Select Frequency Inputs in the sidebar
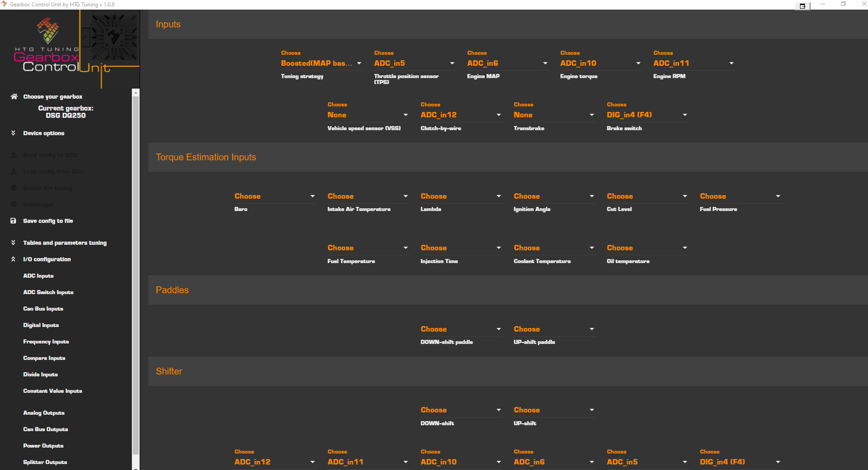This screenshot has width=868, height=470. 46,342
